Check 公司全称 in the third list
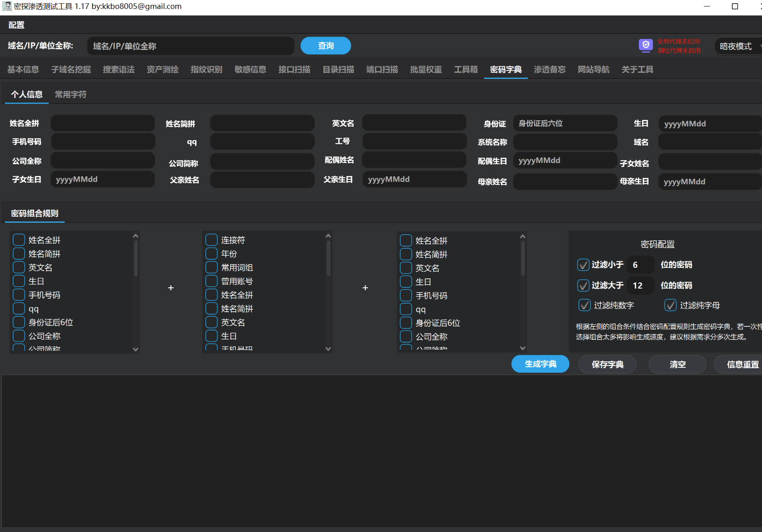The height and width of the screenshot is (532, 762). tap(406, 337)
